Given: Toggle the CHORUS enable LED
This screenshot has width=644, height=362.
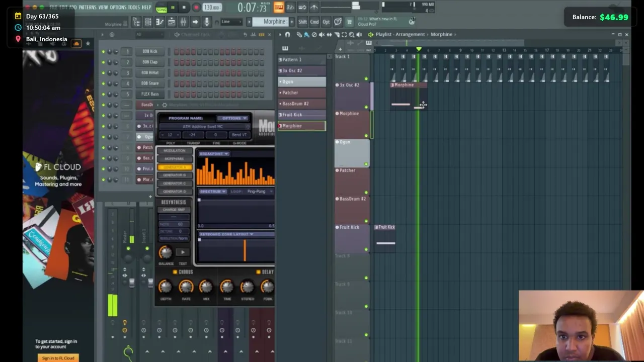Looking at the screenshot, I should click(x=175, y=272).
